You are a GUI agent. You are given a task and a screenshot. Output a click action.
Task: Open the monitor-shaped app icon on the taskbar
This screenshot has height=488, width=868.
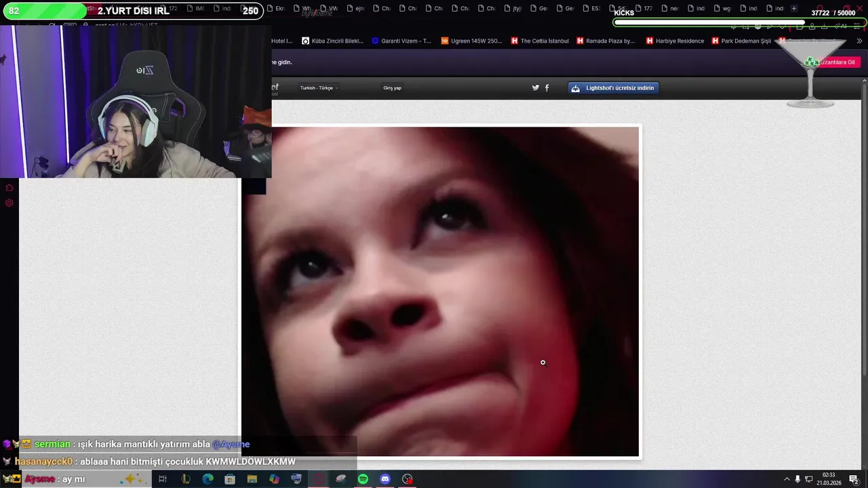pyautogui.click(x=296, y=479)
